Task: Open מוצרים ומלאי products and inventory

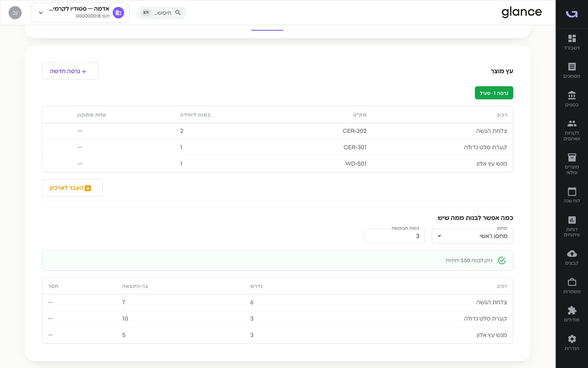Action: click(x=572, y=164)
